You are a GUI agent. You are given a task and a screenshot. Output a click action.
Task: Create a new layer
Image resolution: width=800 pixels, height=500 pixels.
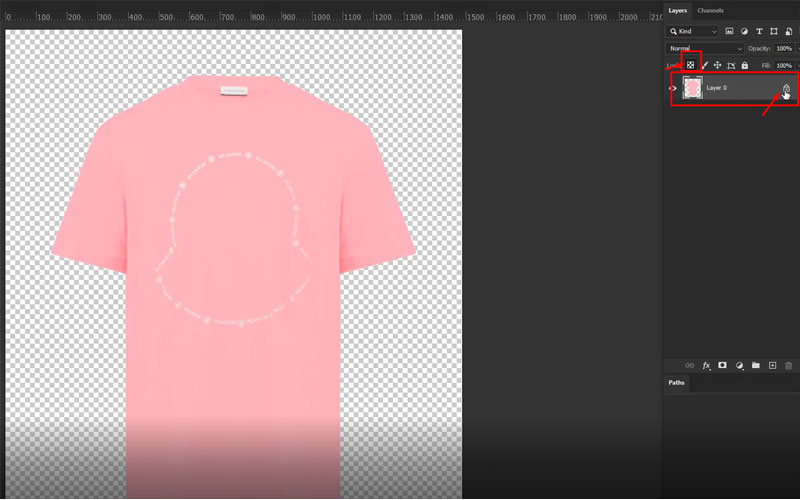point(772,365)
